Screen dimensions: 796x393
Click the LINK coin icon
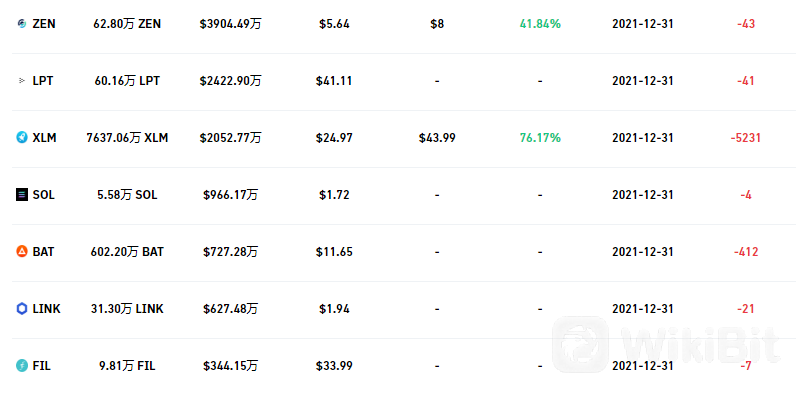(21, 309)
